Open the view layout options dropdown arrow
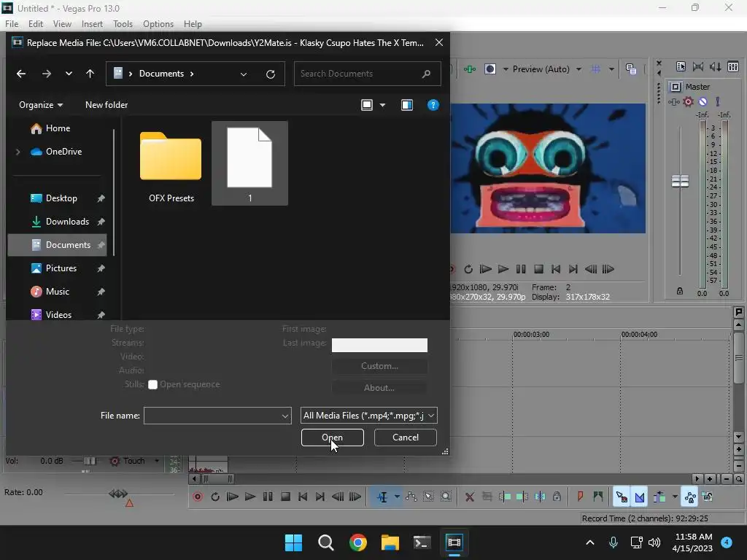The image size is (747, 560). pyautogui.click(x=382, y=105)
